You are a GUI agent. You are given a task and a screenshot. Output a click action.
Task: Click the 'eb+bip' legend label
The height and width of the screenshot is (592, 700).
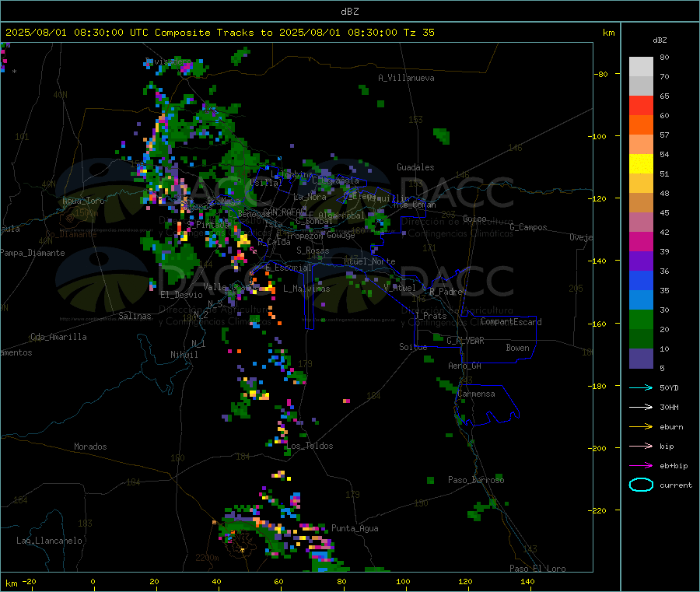(674, 466)
